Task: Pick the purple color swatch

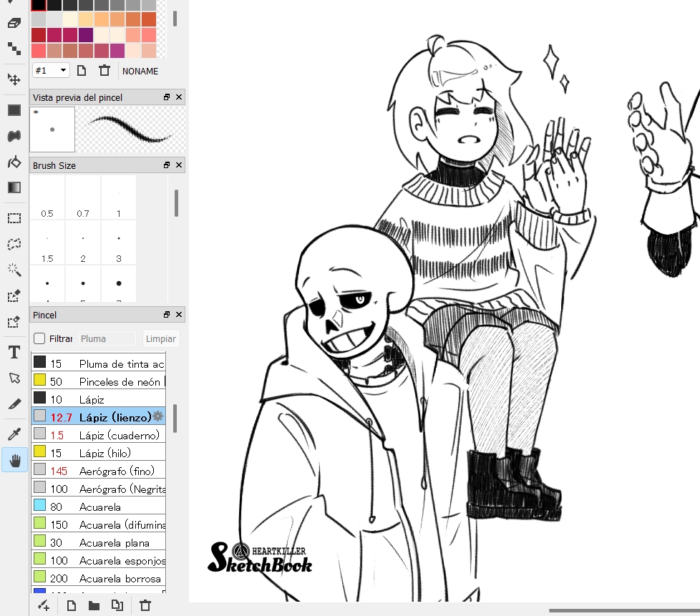Action: coord(86,35)
